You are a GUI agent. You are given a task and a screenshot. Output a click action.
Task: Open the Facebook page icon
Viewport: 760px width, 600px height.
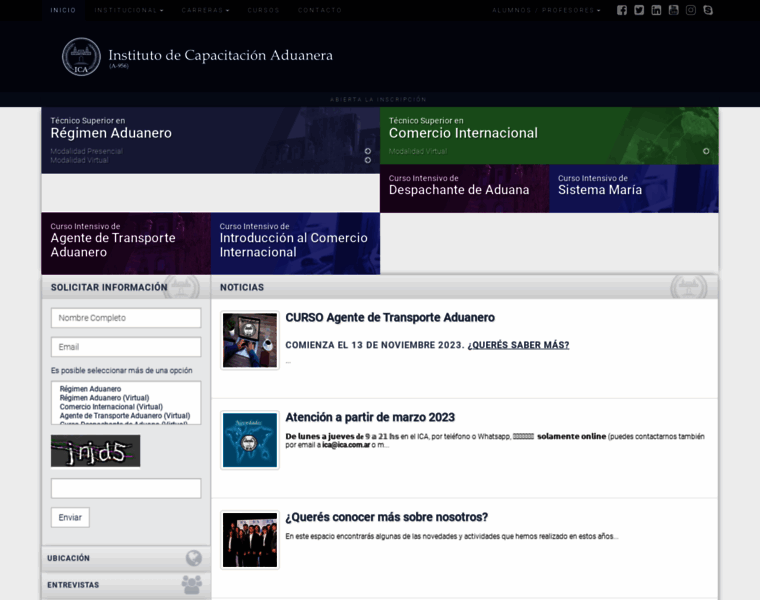(x=622, y=10)
